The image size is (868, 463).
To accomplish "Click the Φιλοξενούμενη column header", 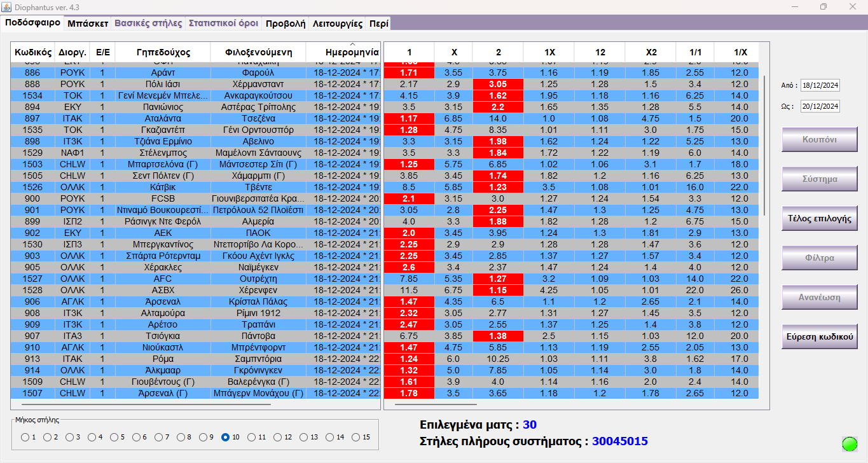I will pyautogui.click(x=258, y=52).
